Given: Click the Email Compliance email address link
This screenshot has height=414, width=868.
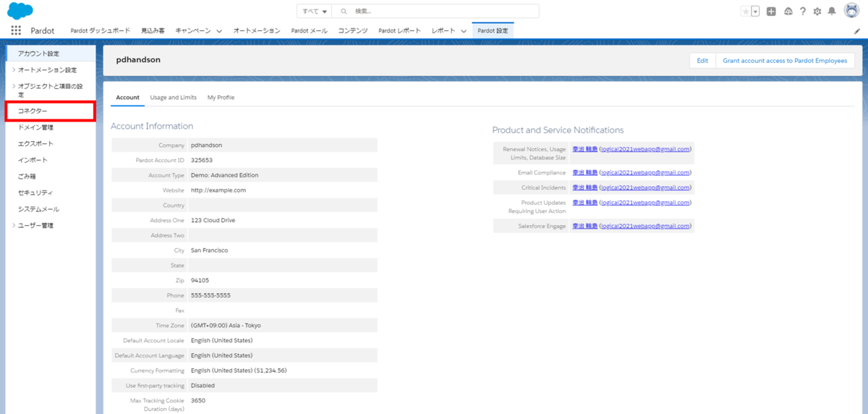Looking at the screenshot, I should point(645,173).
